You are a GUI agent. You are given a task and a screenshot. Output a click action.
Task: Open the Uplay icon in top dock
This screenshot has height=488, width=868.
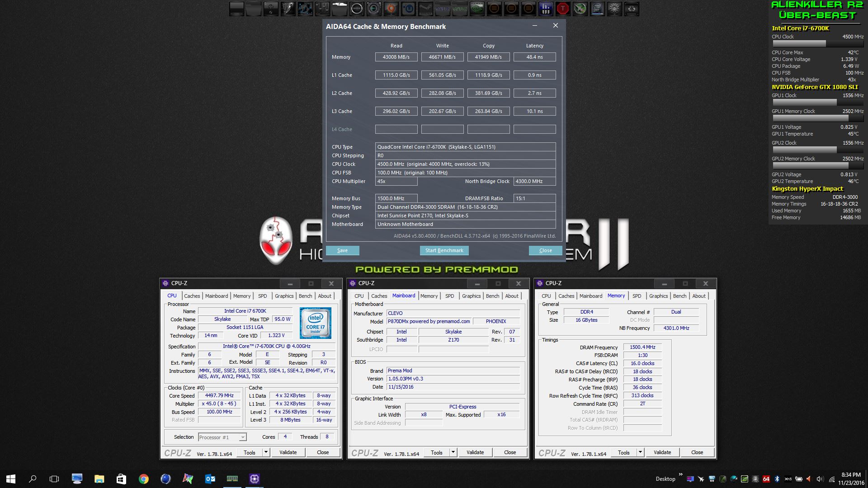[408, 9]
